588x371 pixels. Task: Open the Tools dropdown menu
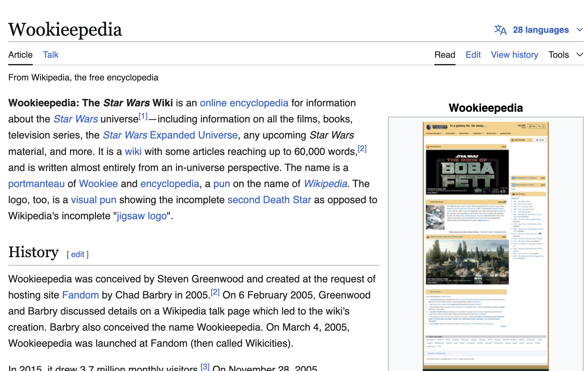565,55
